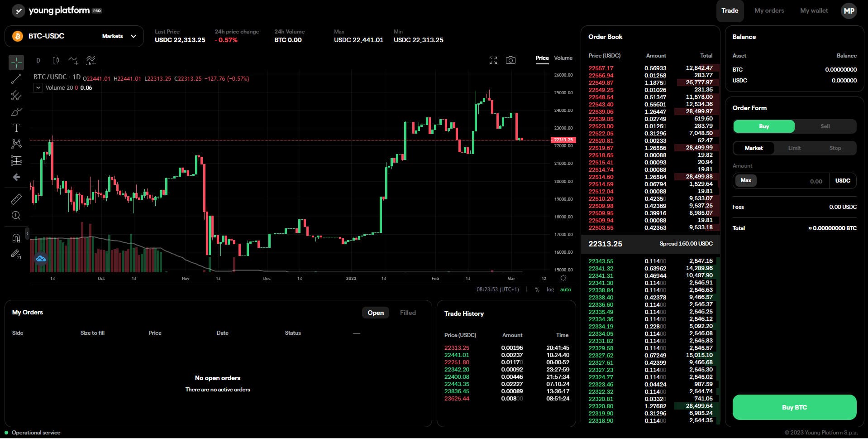
Task: Switch to the Limit order tab
Action: (x=794, y=148)
